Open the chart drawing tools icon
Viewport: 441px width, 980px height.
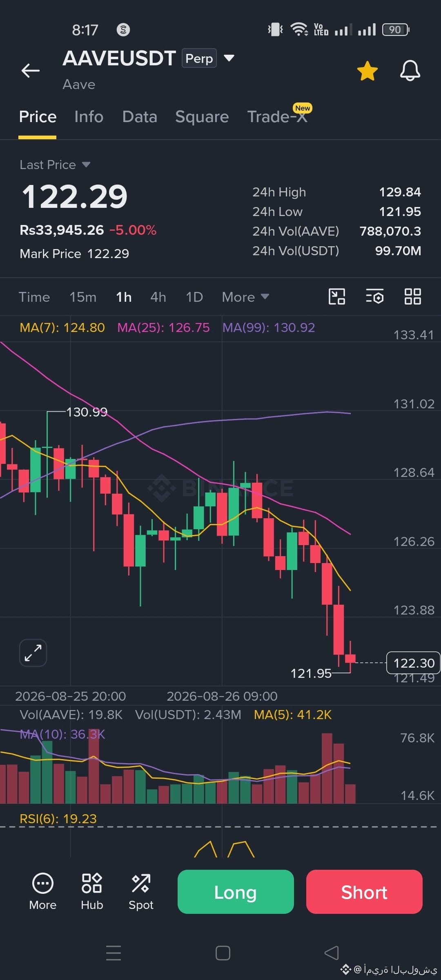[337, 296]
